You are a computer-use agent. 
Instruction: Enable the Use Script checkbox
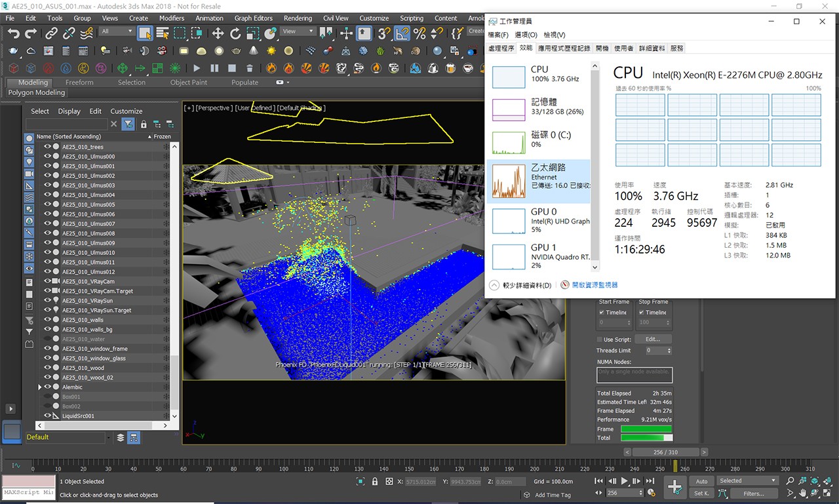pyautogui.click(x=600, y=339)
